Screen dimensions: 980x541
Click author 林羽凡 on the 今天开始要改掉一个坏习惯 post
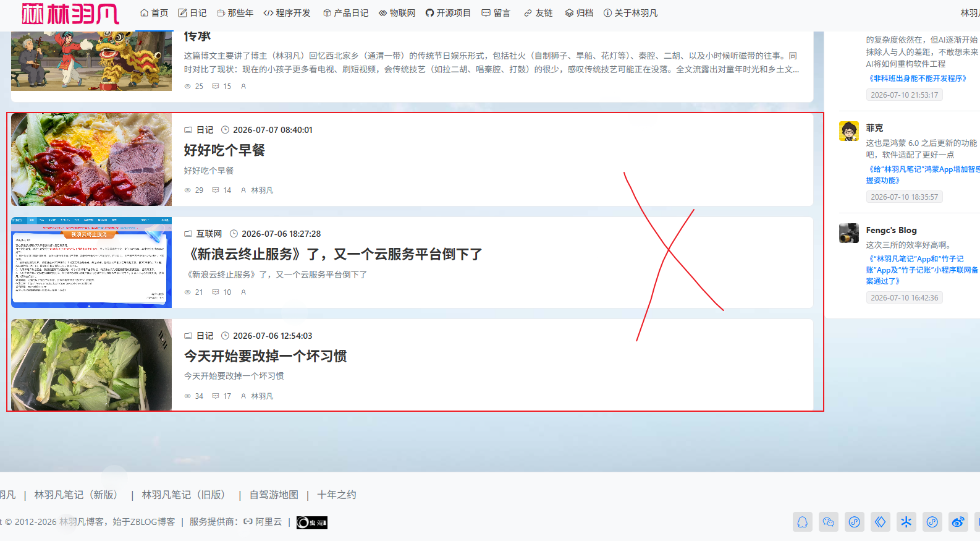(x=262, y=396)
